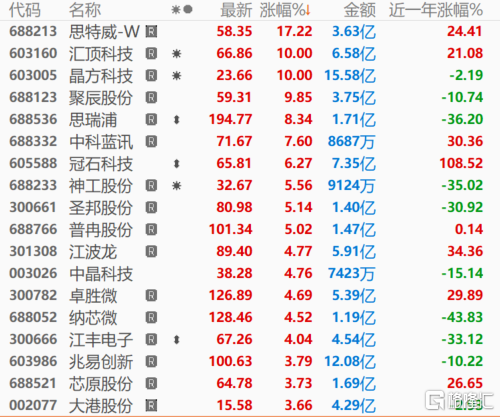
Task: Click the star marker on 晶方科技 row
Action: click(176, 76)
